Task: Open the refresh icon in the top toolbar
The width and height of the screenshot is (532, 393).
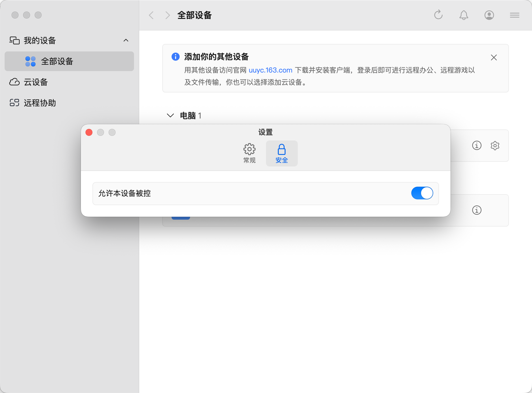Action: [438, 15]
